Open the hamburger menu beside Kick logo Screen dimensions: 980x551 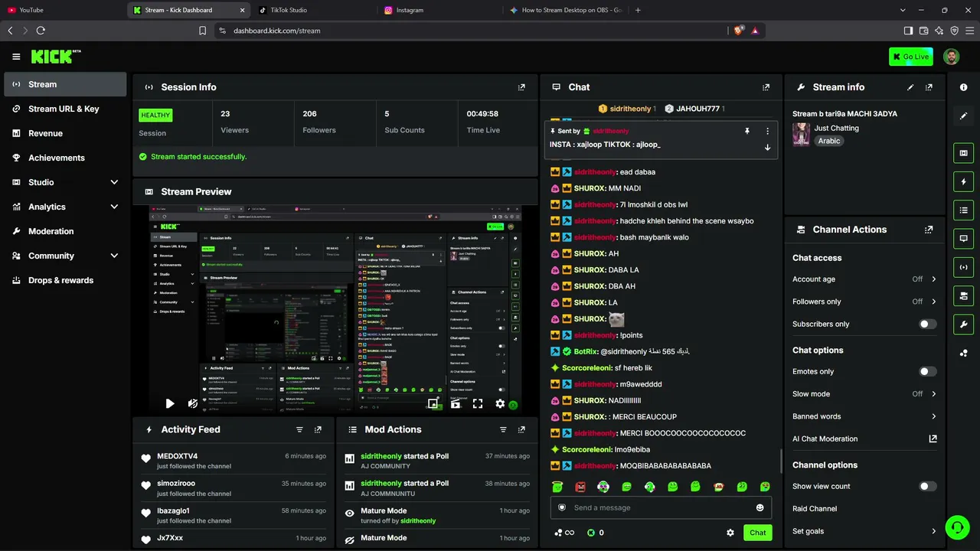tap(16, 57)
